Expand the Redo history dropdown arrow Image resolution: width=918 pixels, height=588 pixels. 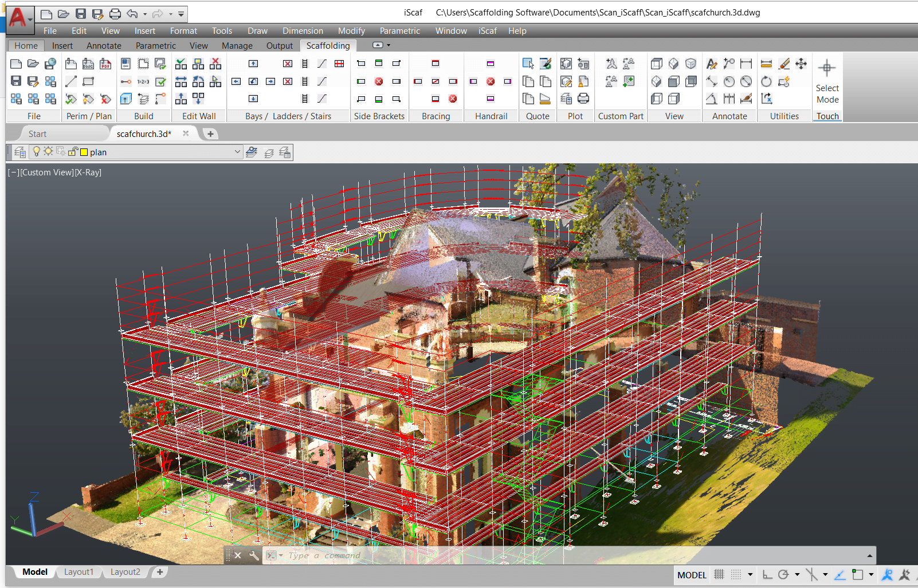171,14
